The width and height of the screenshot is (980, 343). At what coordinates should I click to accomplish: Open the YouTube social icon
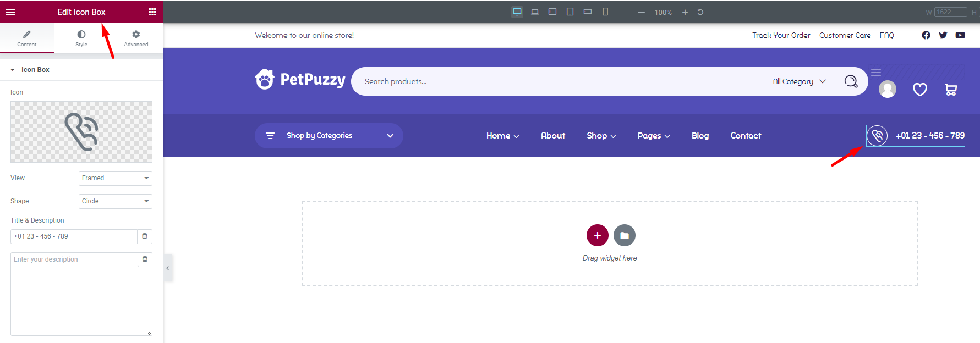coord(960,35)
